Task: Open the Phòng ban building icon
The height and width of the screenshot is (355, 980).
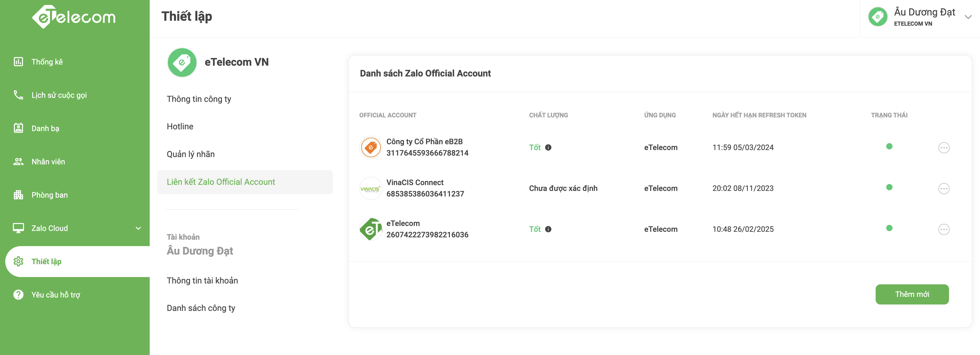Action: 18,195
